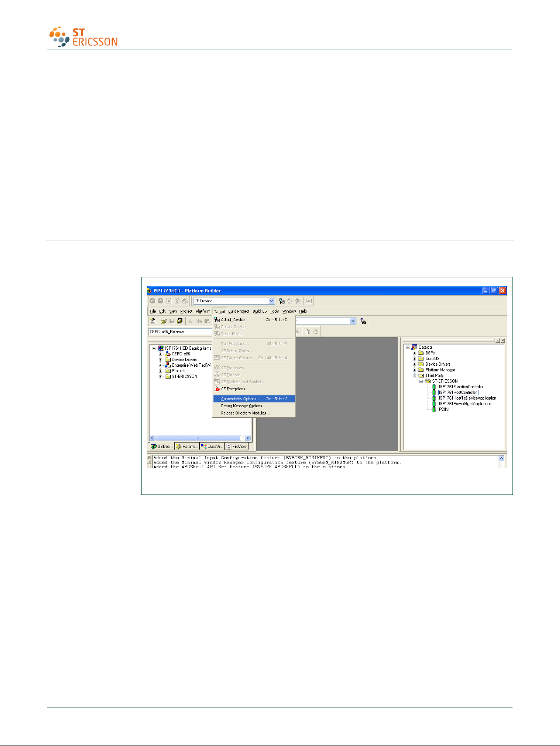Click the Save toolbar icon
This screenshot has width=560, height=746.
click(172, 321)
